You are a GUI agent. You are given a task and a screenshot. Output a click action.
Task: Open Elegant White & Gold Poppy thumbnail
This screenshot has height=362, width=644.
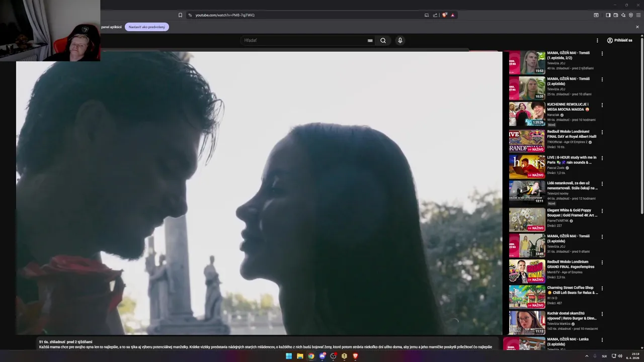(x=527, y=220)
